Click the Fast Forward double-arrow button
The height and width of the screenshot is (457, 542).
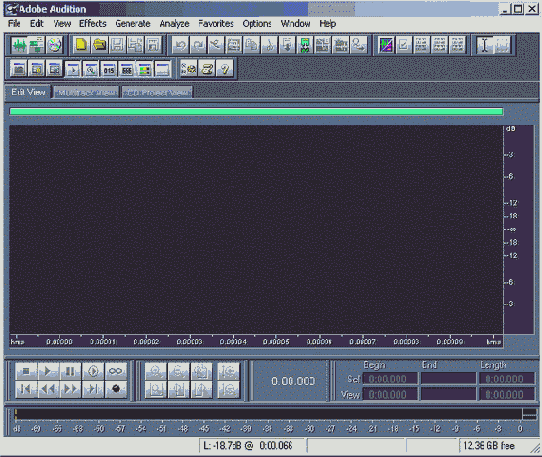71,389
